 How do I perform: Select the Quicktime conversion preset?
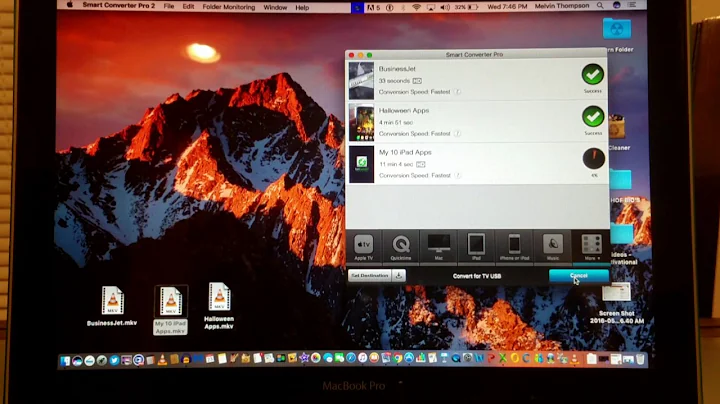click(401, 248)
